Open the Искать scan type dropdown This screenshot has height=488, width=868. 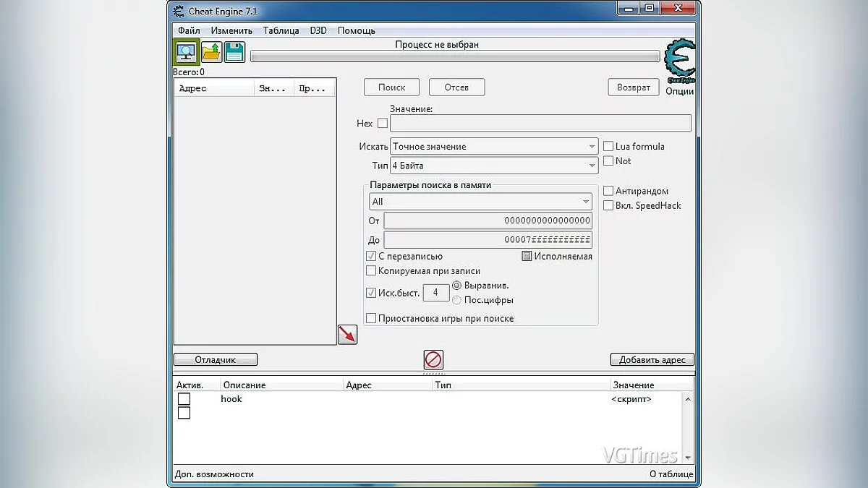(x=493, y=146)
